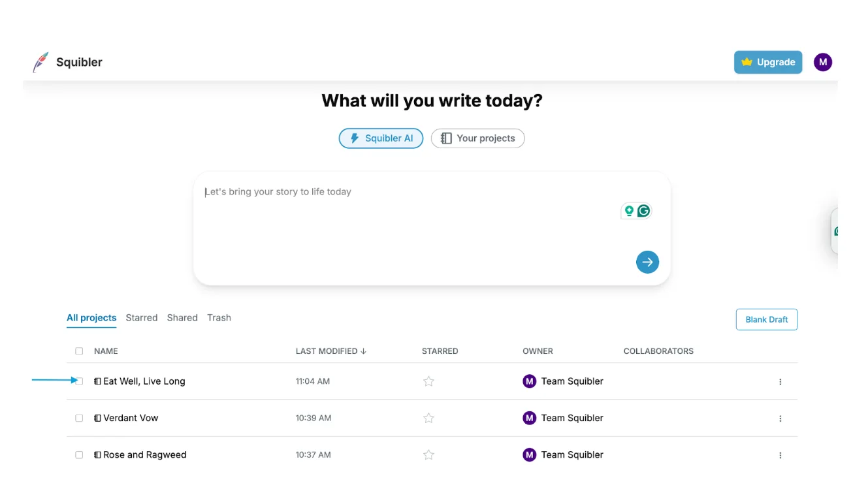This screenshot has height=504, width=853.
Task: Click the green lightbulb suggestion icon
Action: [x=629, y=211]
